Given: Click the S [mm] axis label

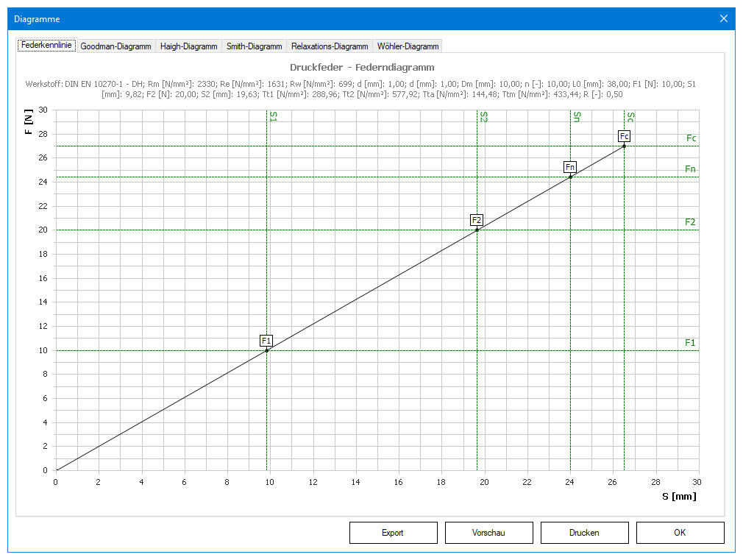Looking at the screenshot, I should coord(678,496).
